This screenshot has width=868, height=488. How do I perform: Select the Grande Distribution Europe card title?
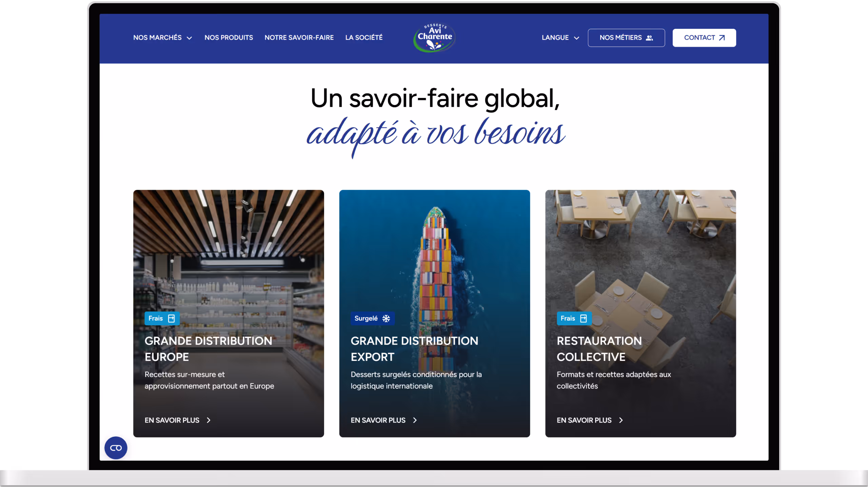pyautogui.click(x=209, y=349)
